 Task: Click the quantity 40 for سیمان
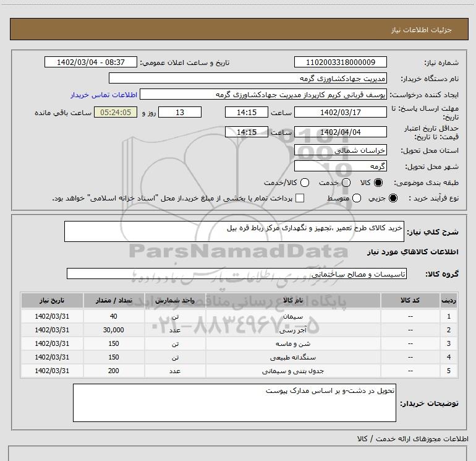114,316
